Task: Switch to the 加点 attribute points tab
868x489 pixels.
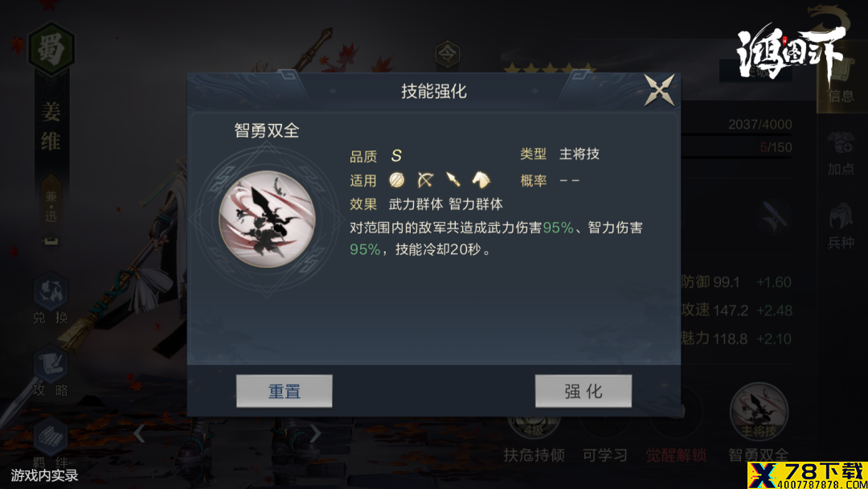Action: 841,154
